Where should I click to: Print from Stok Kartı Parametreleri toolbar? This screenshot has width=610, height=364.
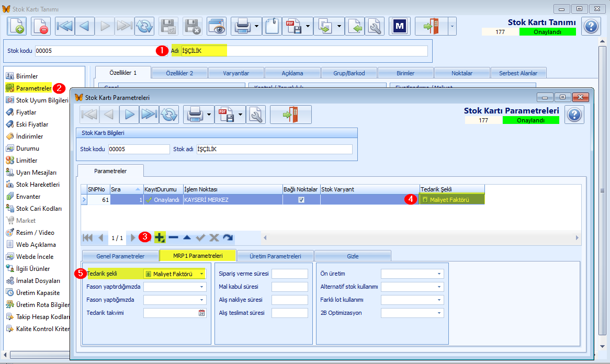pos(195,115)
